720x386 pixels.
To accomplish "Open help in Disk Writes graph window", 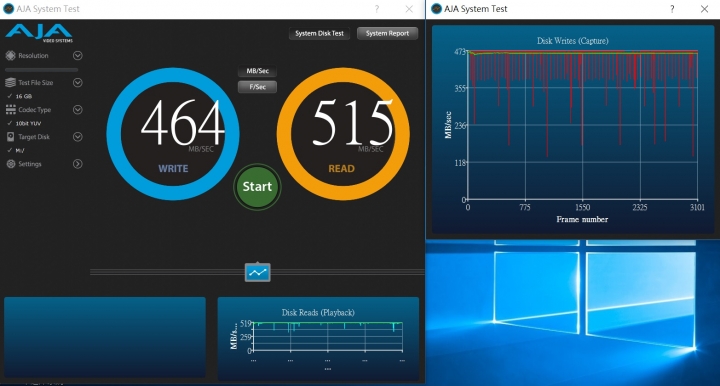I will (x=672, y=9).
